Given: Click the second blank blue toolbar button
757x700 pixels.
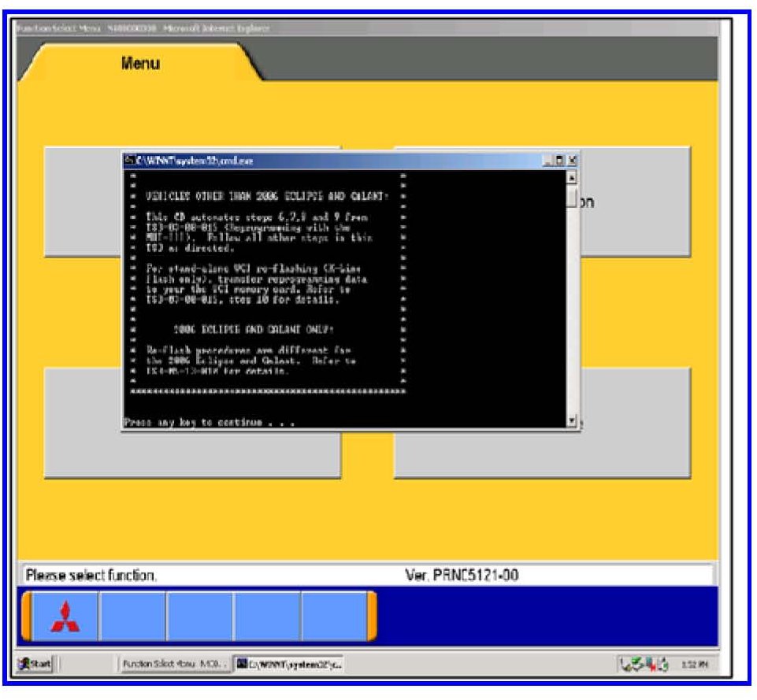Looking at the screenshot, I should coord(199,617).
